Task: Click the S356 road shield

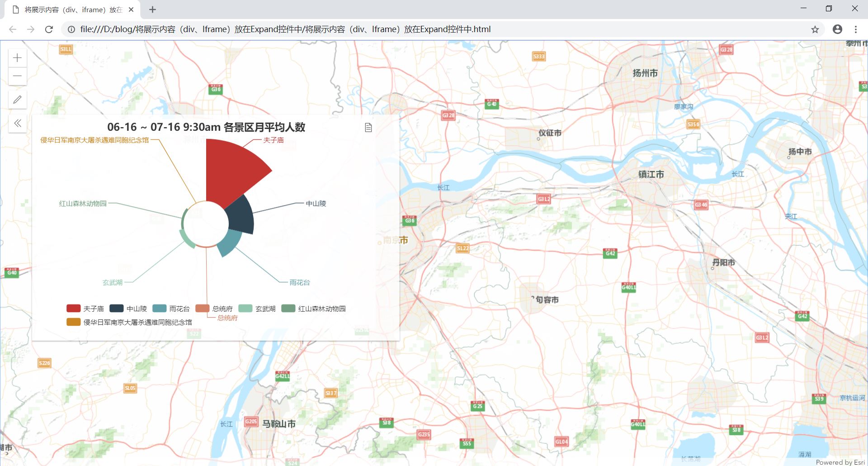Action: [x=693, y=124]
